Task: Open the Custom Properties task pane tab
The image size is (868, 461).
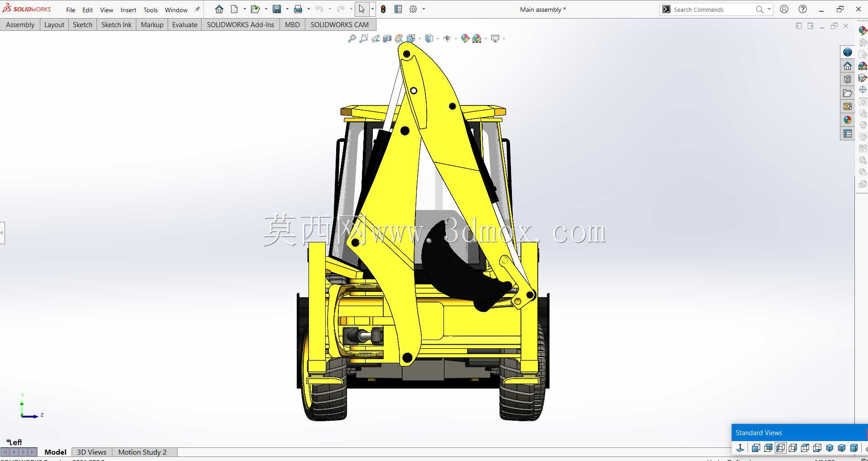Action: point(848,134)
